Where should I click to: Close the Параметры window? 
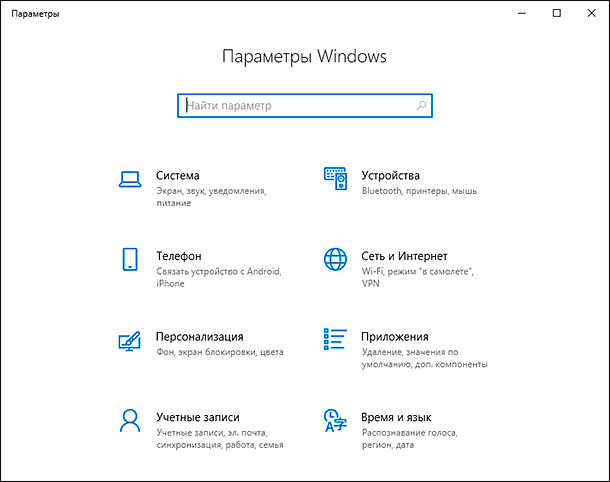click(x=591, y=14)
